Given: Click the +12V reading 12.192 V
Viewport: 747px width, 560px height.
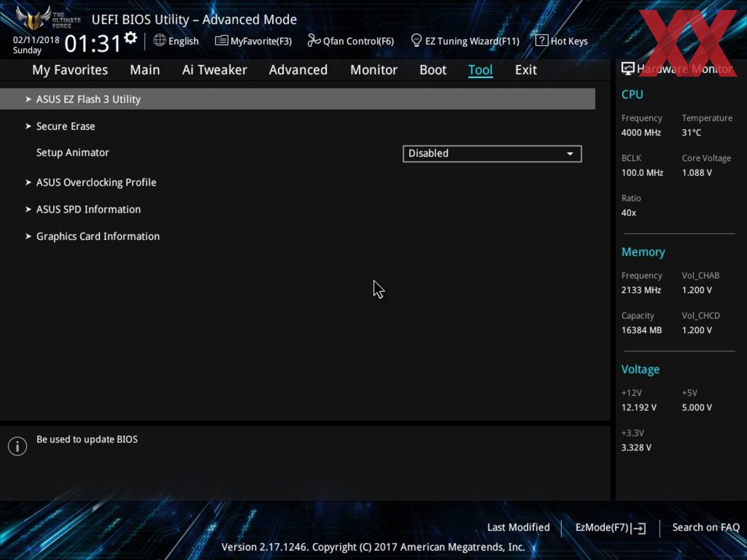Looking at the screenshot, I should (x=639, y=407).
